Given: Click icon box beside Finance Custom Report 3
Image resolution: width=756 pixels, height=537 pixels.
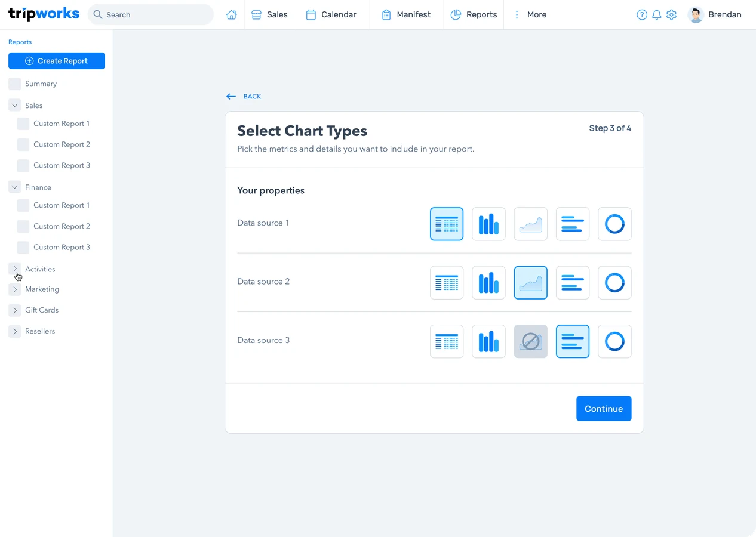Looking at the screenshot, I should (23, 247).
